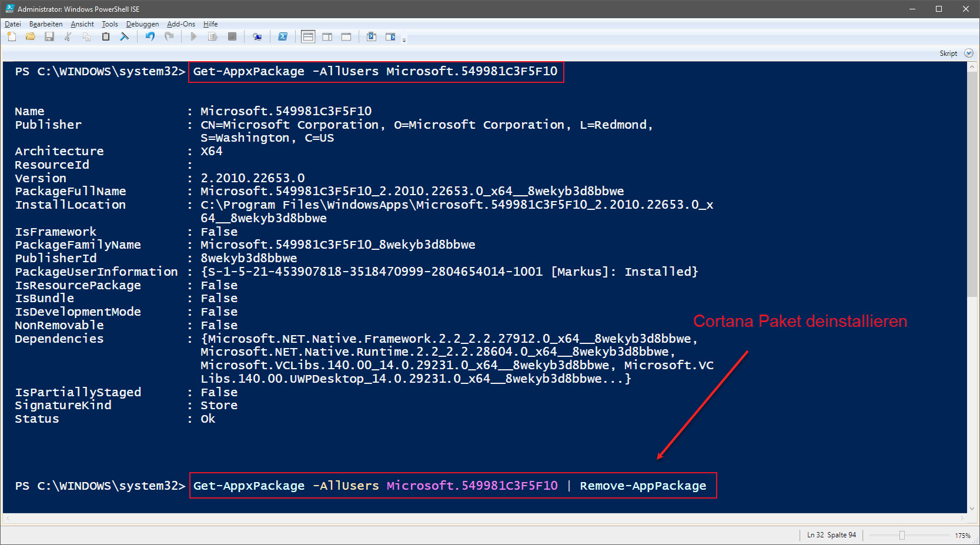Show the script pane on the right

point(327,36)
